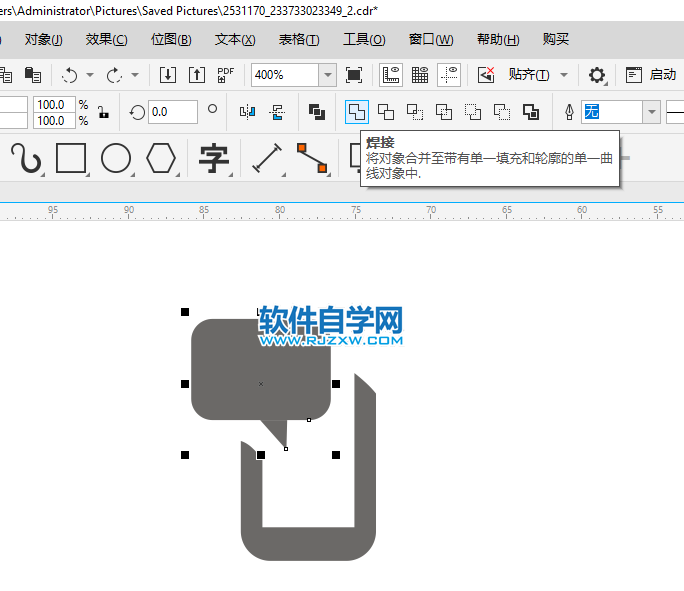Select the Ellipse tool

[x=116, y=158]
